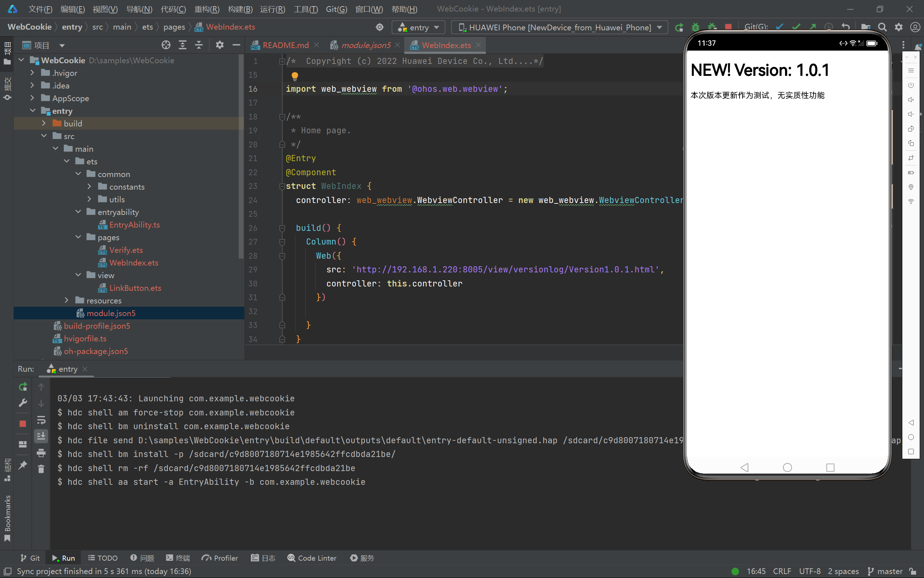Open the Code Linter tool tab
This screenshot has height=578, width=924.
coord(311,558)
